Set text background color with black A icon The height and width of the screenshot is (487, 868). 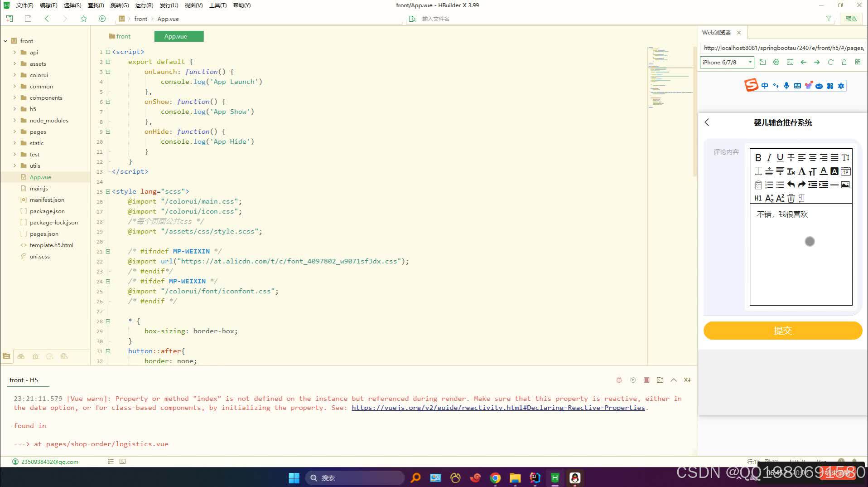coord(834,171)
